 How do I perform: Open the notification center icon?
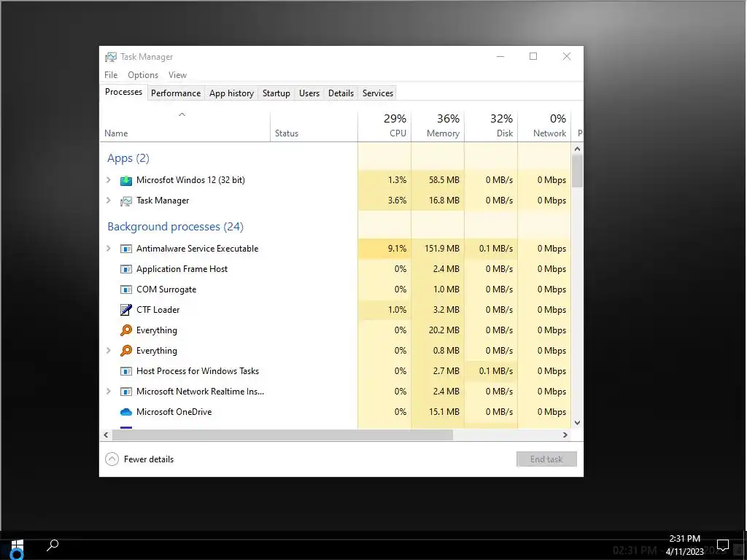tap(723, 545)
